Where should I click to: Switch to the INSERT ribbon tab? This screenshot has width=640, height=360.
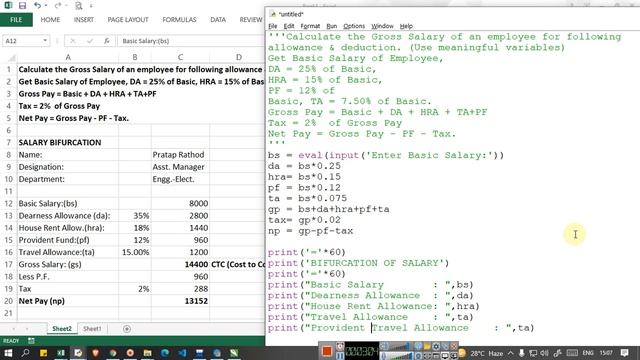pos(84,20)
